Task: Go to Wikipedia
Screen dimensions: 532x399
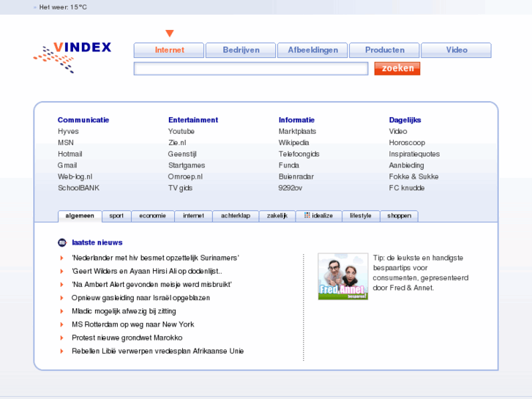Action: pyautogui.click(x=294, y=143)
